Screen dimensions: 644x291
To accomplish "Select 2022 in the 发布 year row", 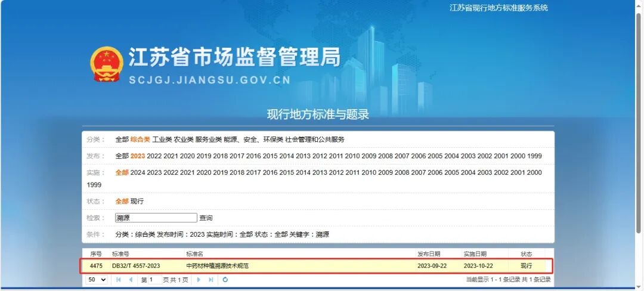I will coord(154,156).
